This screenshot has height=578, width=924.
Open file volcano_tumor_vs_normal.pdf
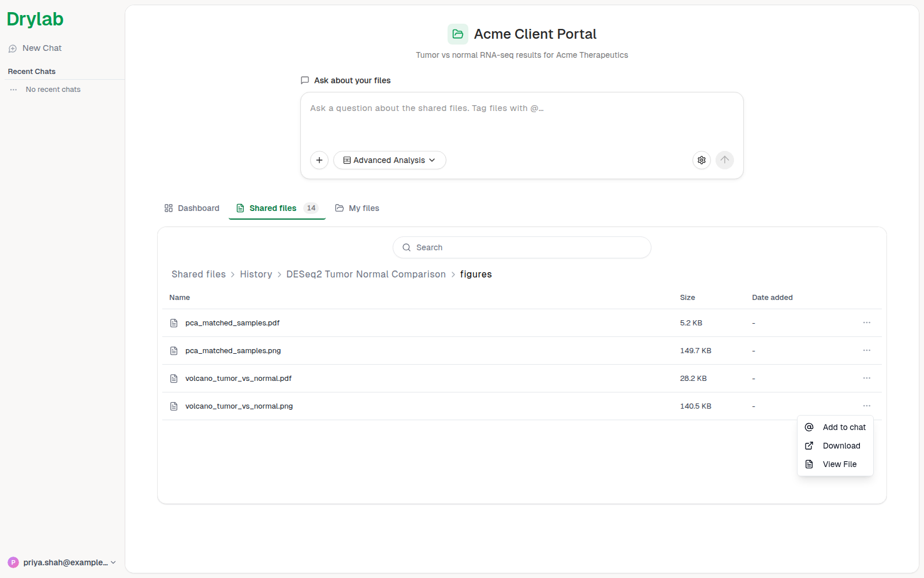click(239, 379)
